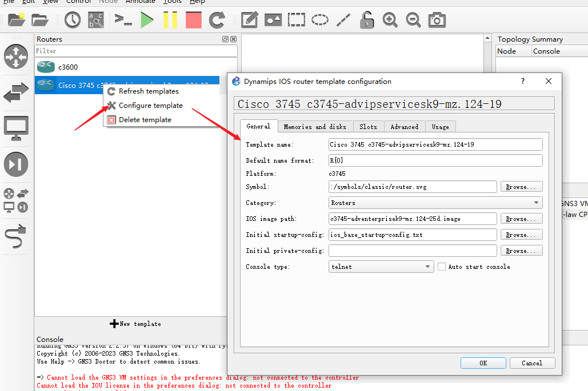Click the dialog help question mark

click(x=523, y=81)
